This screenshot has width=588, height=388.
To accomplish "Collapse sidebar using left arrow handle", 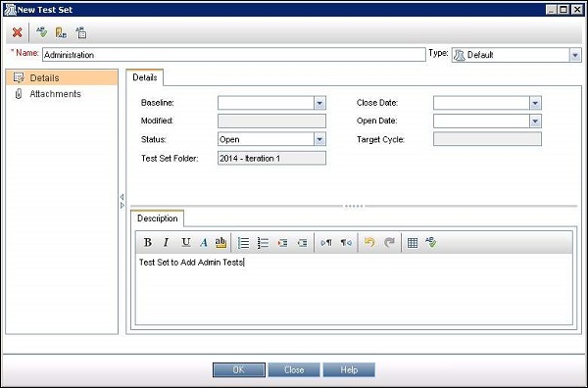I will (122, 197).
